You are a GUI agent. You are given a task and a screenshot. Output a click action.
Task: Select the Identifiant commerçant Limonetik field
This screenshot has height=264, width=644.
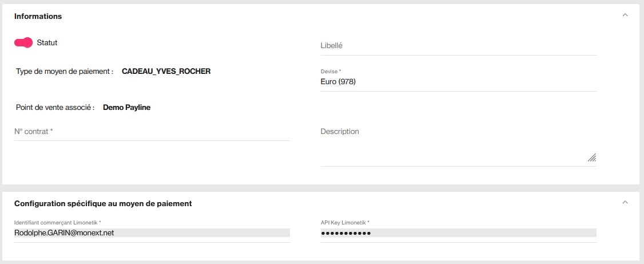pyautogui.click(x=152, y=233)
